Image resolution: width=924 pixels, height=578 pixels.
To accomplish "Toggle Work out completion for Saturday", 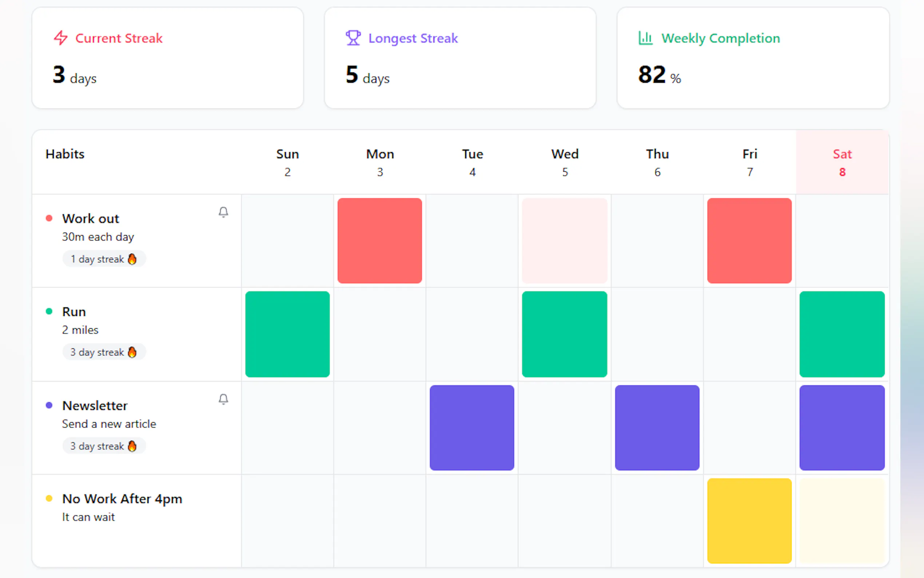I will click(x=842, y=241).
